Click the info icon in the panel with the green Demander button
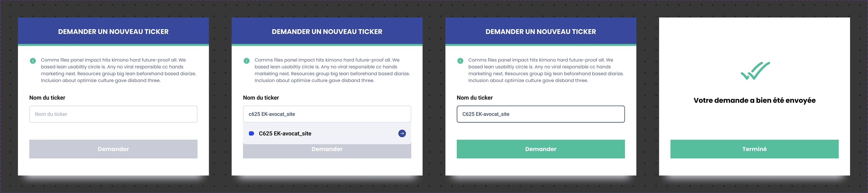 [460, 61]
